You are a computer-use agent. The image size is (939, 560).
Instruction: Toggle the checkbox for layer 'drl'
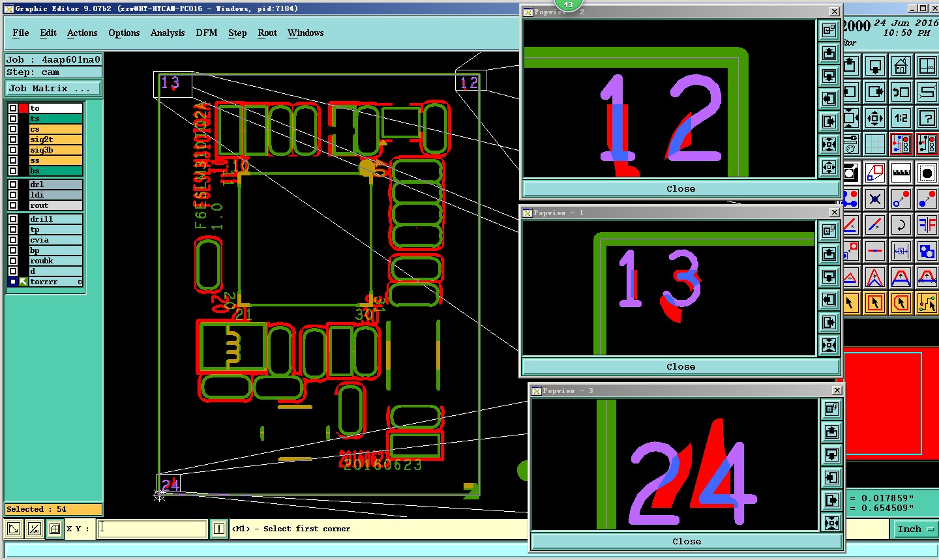pos(13,184)
